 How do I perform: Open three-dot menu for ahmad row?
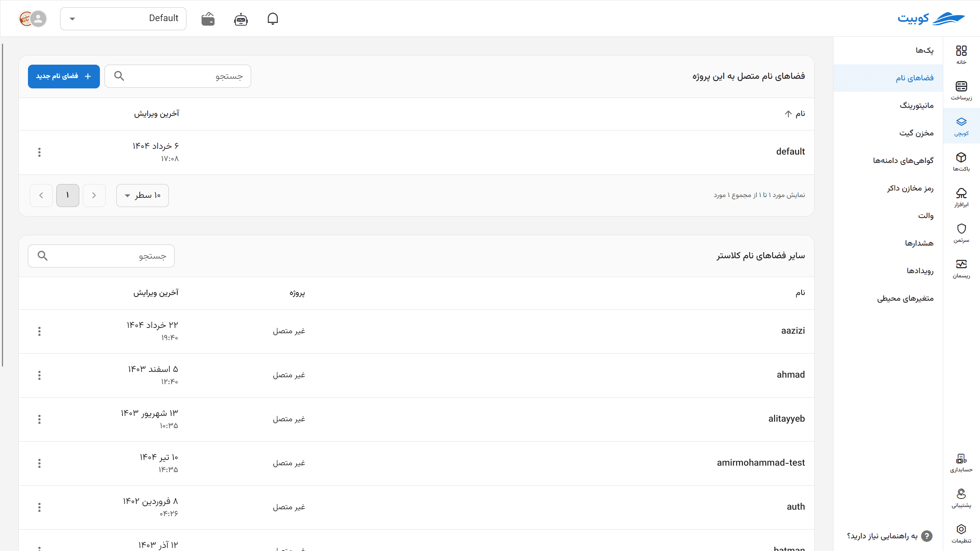39,375
